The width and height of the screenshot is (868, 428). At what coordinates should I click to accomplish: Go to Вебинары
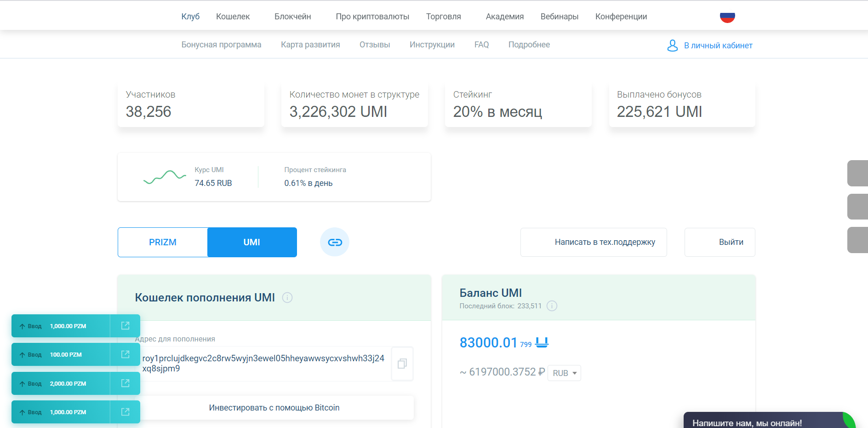560,17
